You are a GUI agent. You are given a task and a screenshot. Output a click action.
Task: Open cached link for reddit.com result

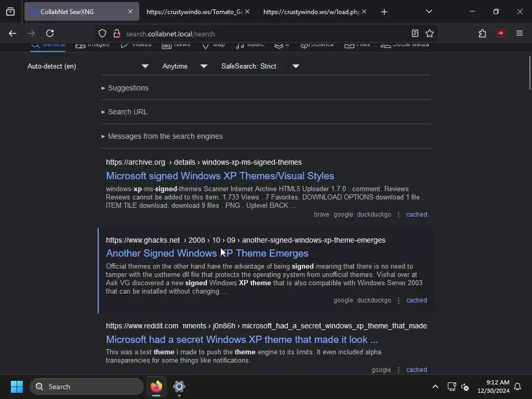pos(417,370)
